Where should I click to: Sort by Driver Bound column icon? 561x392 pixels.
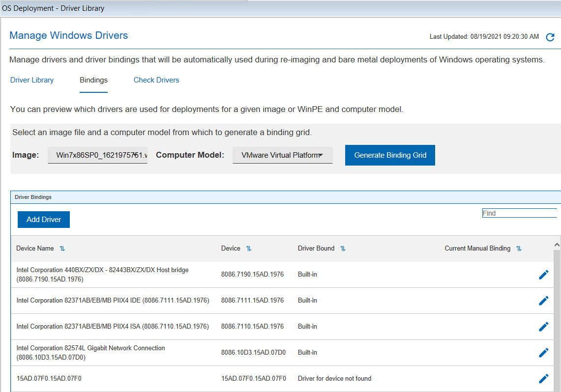343,249
